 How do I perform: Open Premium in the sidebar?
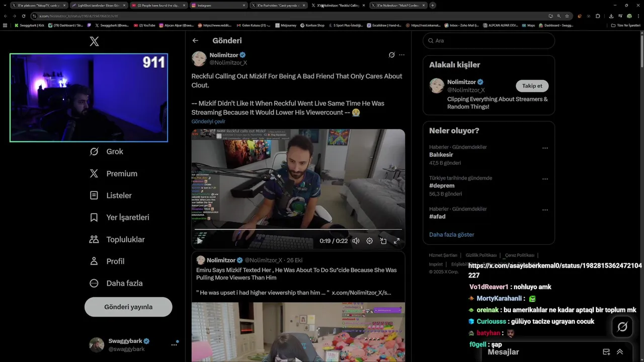tap(113, 173)
